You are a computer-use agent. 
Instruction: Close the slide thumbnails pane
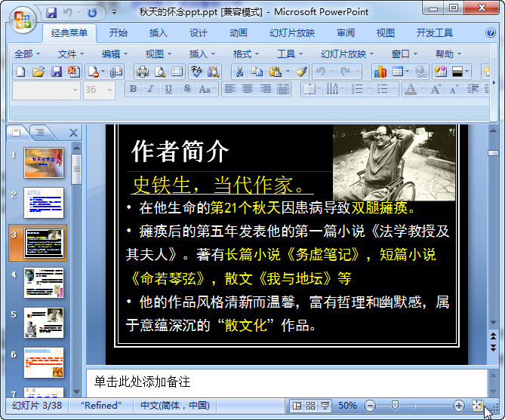73,133
